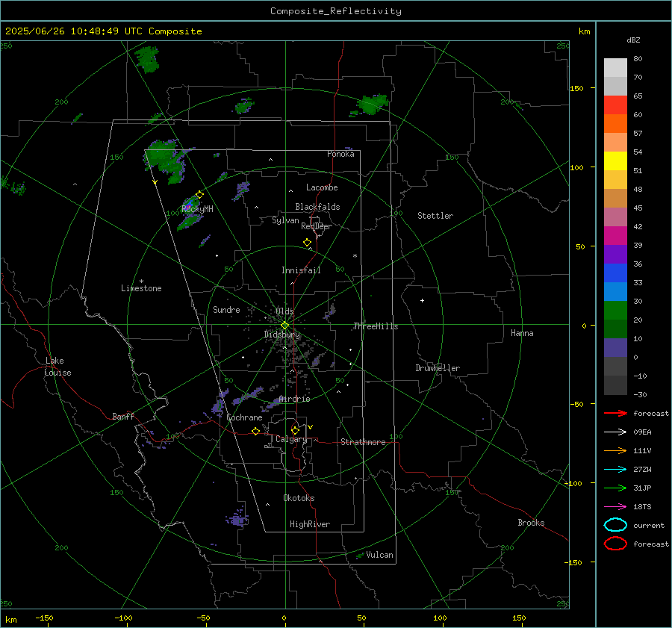Select the magenta 39–42 dBZ swatch
Viewport: 672px width, 628px height.
615,236
